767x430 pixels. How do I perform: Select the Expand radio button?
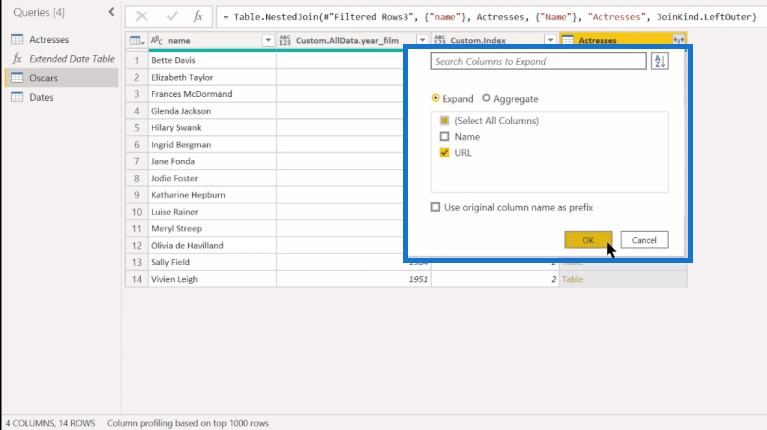[435, 98]
